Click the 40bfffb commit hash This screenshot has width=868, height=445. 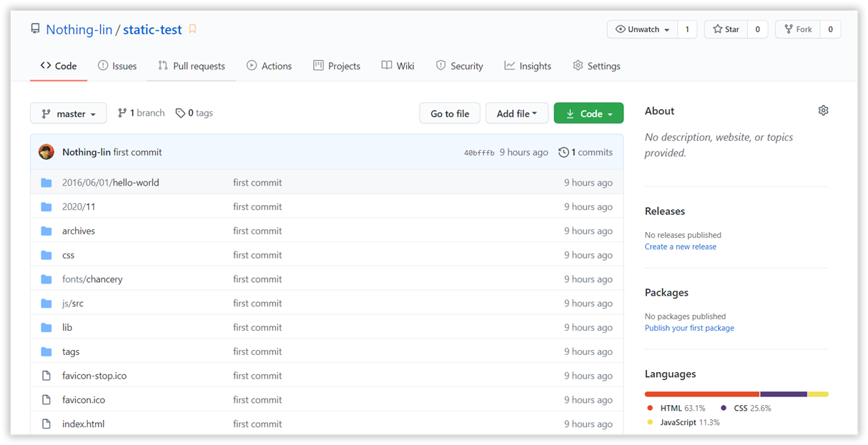point(479,153)
